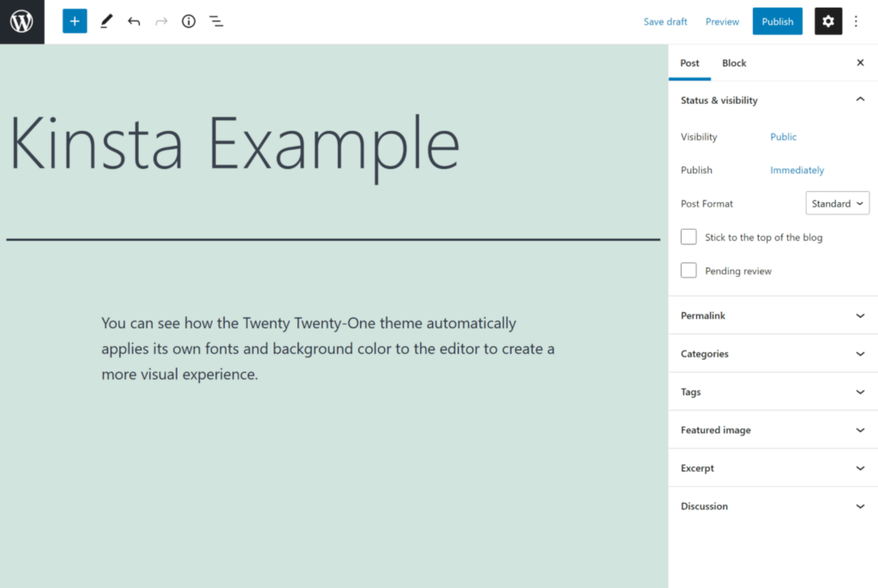The height and width of the screenshot is (588, 878).
Task: Change post visibility from Public
Action: click(x=783, y=136)
